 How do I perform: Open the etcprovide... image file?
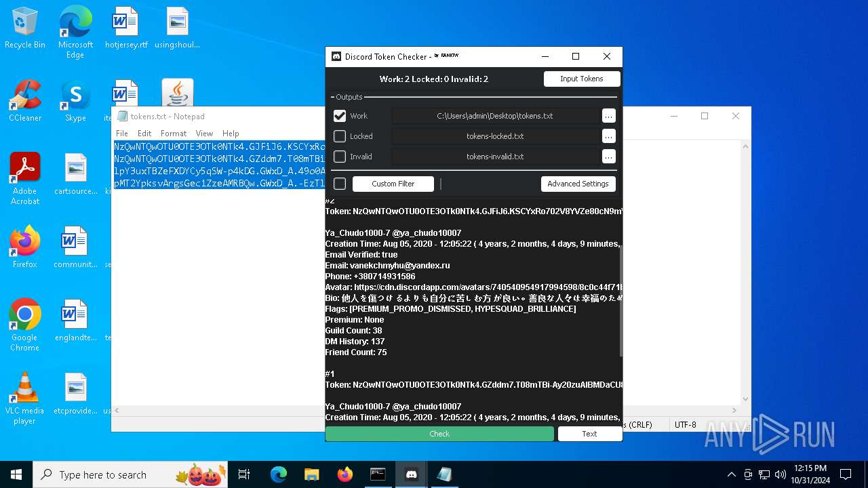(x=75, y=394)
